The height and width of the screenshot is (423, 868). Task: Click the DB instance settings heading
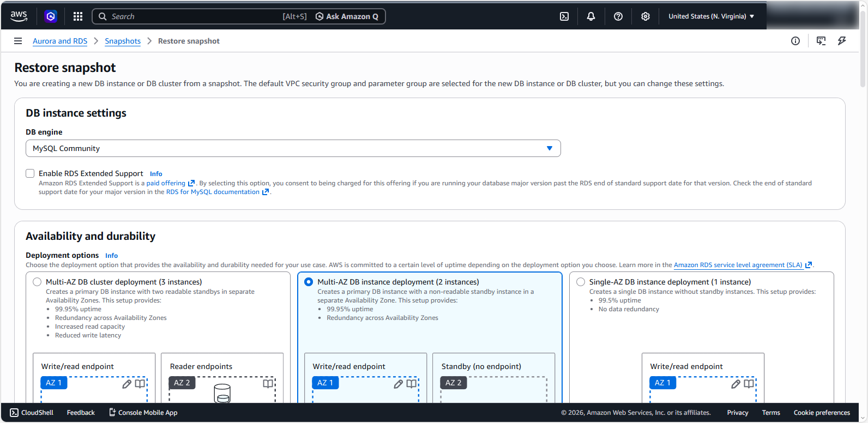[76, 113]
